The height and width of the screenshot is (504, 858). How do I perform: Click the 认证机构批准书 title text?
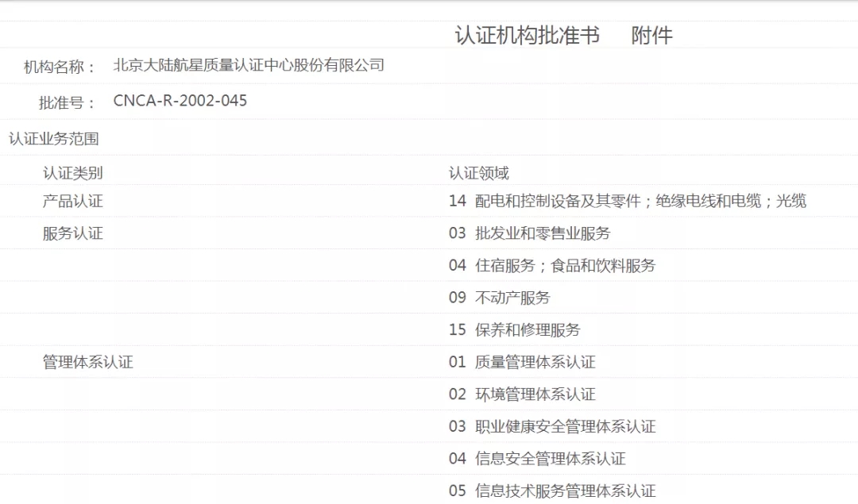coord(527,36)
